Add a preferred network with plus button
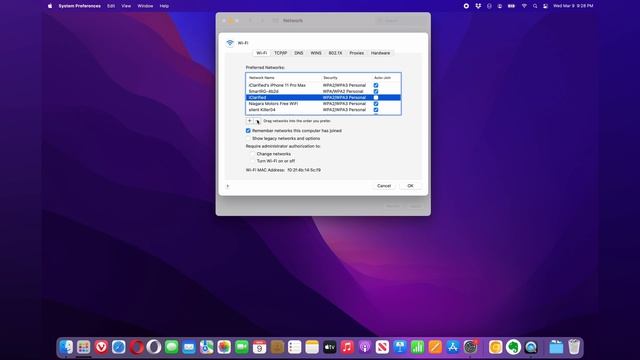This screenshot has height=360, width=640. pyautogui.click(x=249, y=121)
